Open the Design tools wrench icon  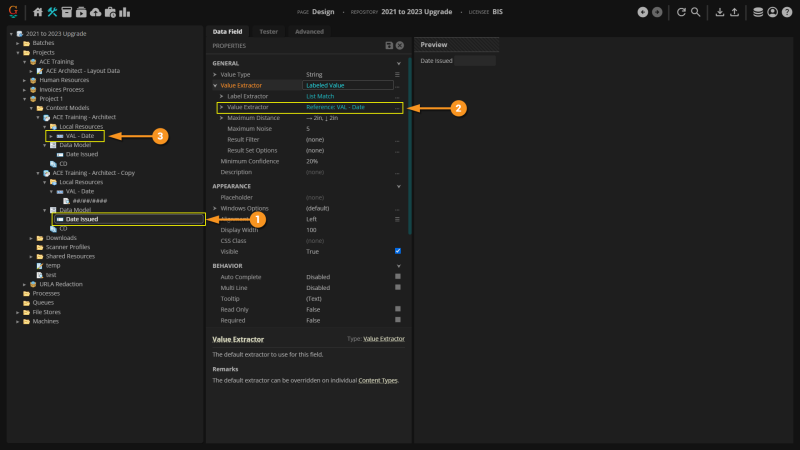(x=52, y=12)
